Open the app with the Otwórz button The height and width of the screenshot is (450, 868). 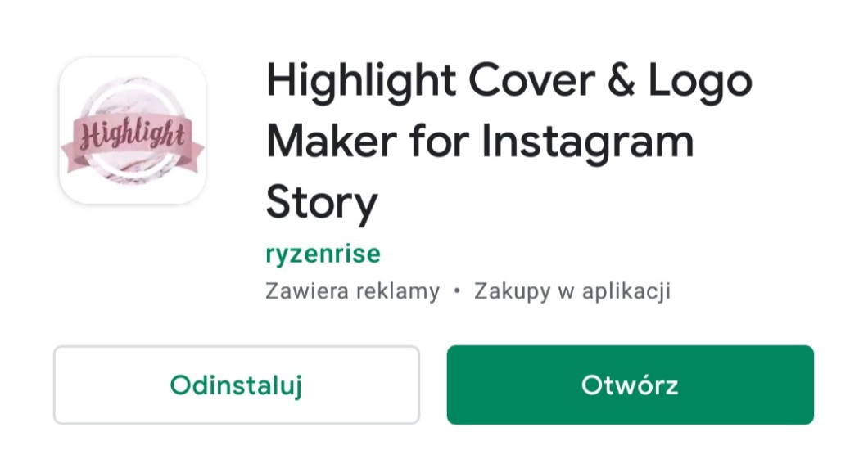coord(630,385)
